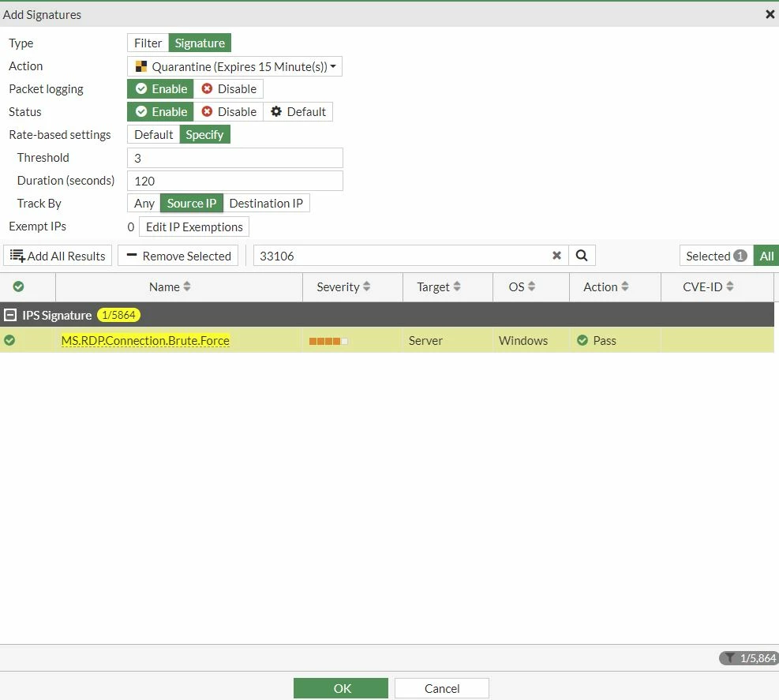The image size is (779, 700).
Task: Click the magnifier search icon
Action: point(581,256)
